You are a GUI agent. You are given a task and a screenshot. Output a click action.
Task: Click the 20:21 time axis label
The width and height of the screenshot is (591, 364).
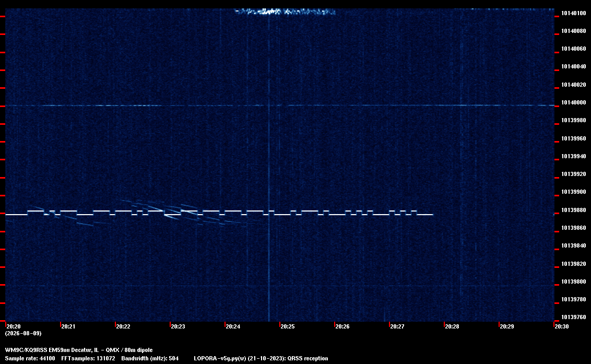(68, 326)
